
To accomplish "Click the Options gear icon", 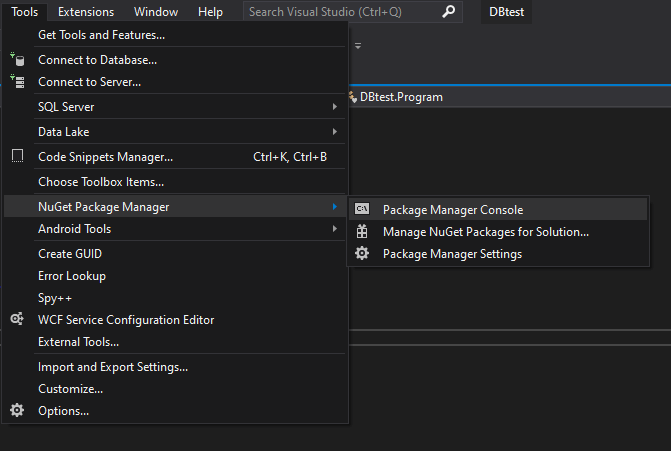I will (x=17, y=410).
